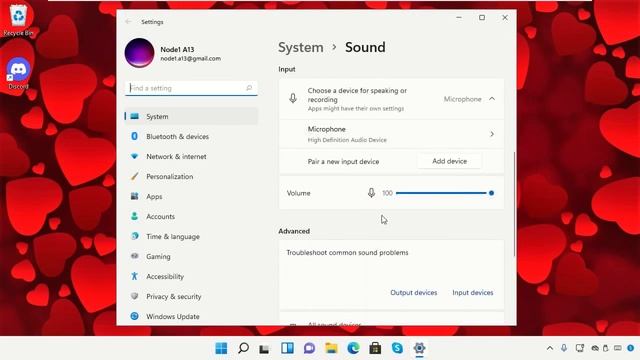Open Accounts settings page

pyautogui.click(x=191, y=216)
